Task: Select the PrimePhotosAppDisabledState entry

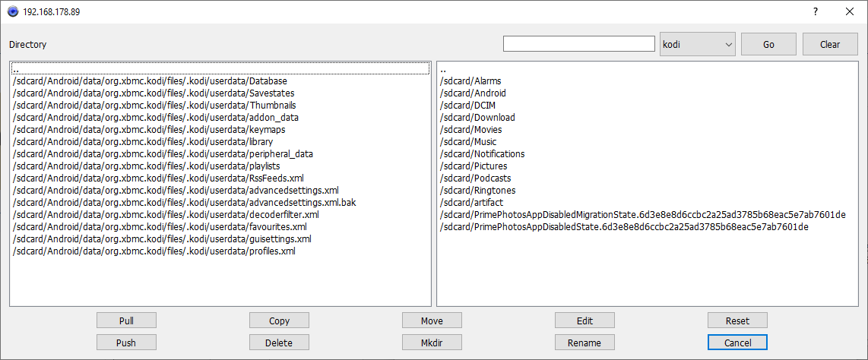Action: pyautogui.click(x=648, y=227)
